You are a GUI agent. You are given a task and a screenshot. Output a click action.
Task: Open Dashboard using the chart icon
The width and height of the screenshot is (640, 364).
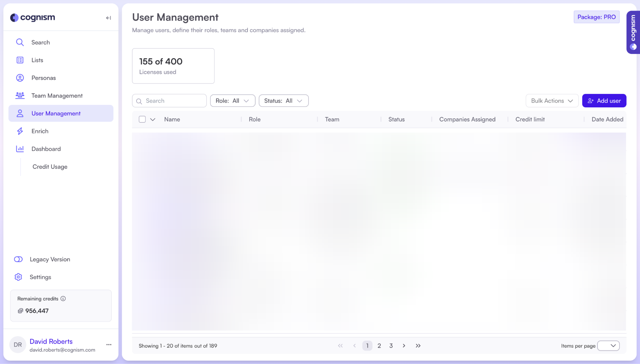[20, 149]
